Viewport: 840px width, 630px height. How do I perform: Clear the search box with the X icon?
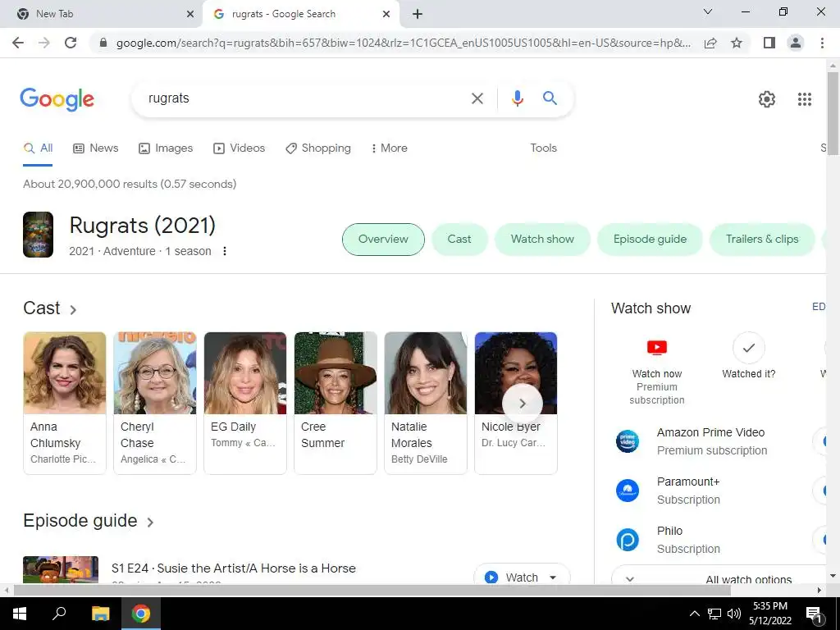point(477,98)
